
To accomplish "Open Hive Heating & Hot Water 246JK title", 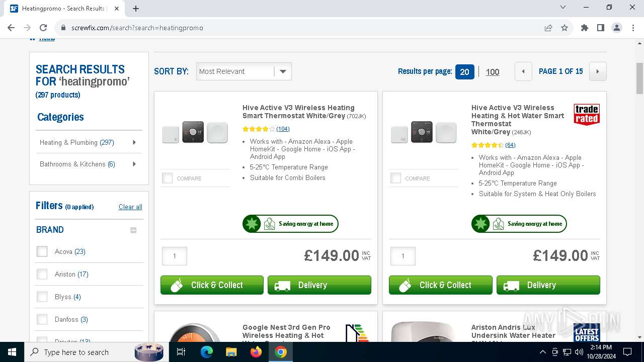I will [x=518, y=120].
